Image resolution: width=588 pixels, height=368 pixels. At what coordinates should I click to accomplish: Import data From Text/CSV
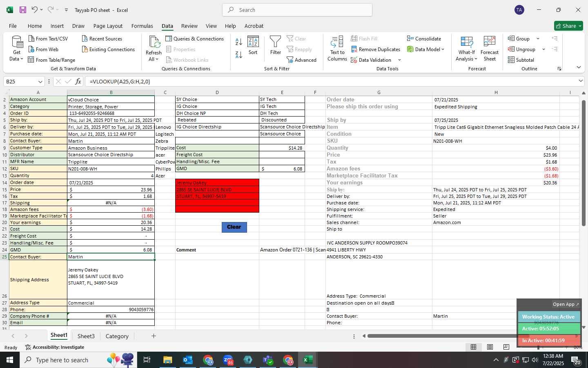tap(48, 38)
